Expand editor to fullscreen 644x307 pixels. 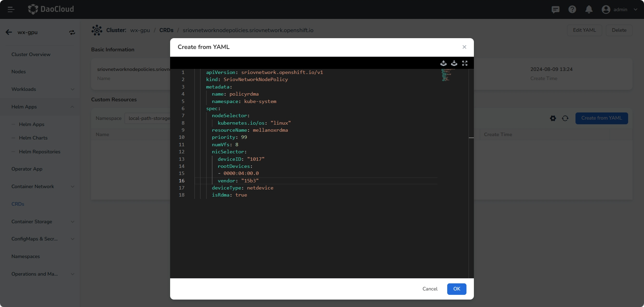point(465,63)
